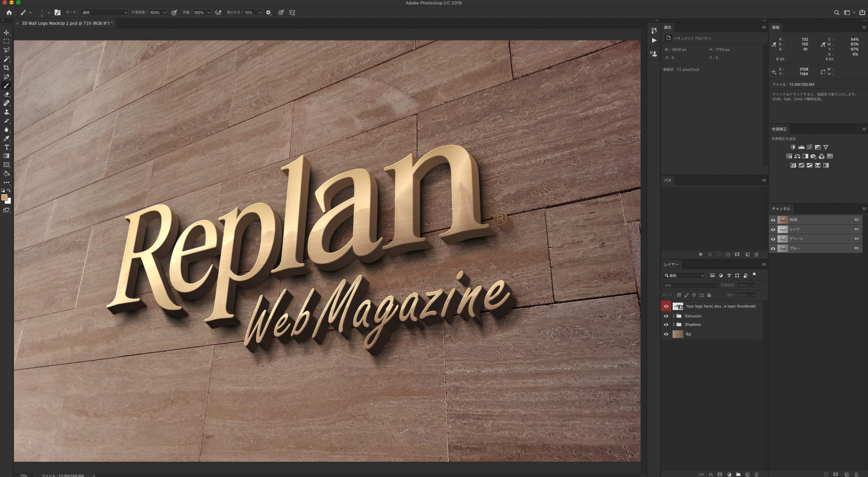
Task: Select the Rectangular Marquee tool
Action: click(x=7, y=42)
